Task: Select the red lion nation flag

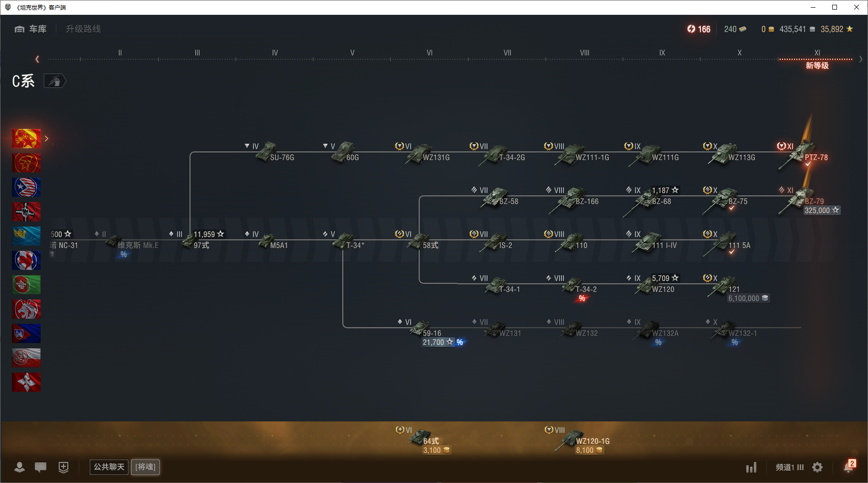Action: pos(26,309)
